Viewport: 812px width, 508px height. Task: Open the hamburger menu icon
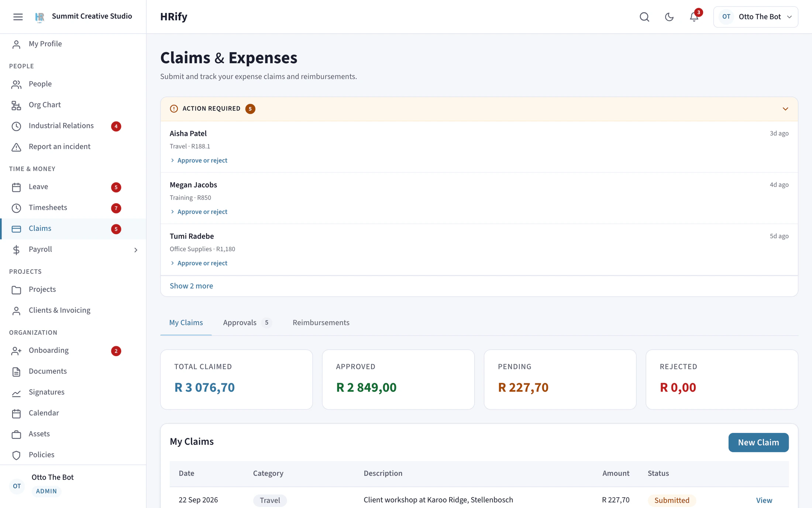click(18, 17)
